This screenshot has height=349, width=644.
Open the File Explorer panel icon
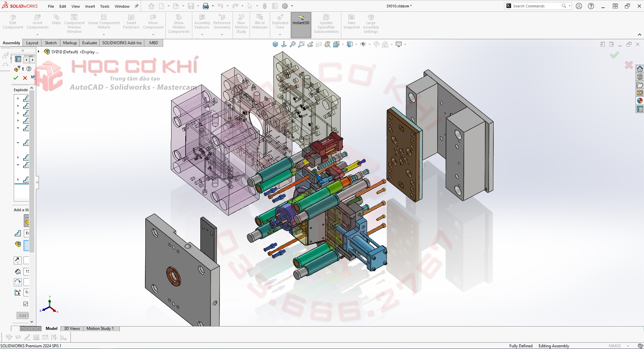[640, 85]
